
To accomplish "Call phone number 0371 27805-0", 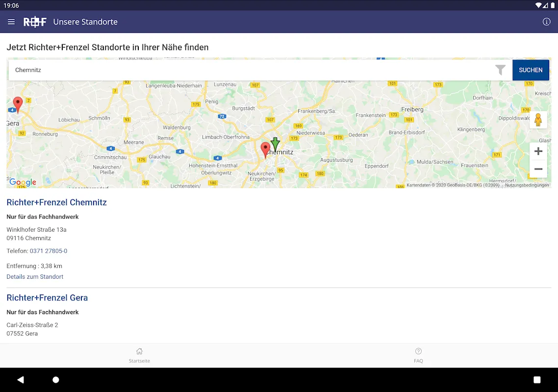I will pos(49,251).
